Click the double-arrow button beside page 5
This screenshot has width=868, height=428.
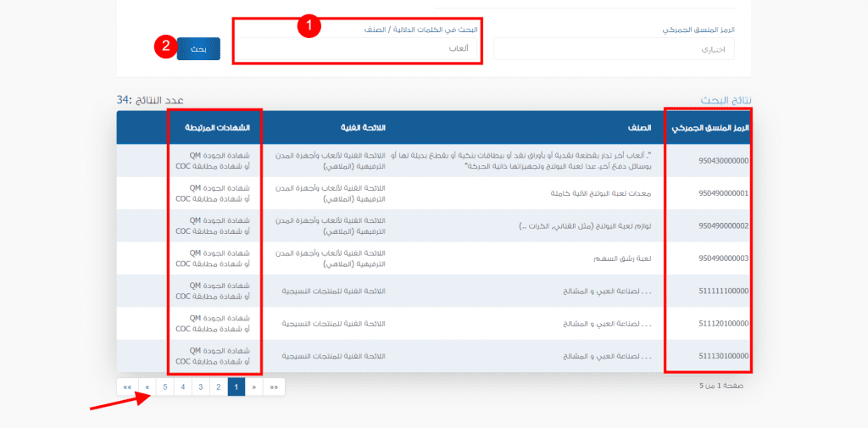click(127, 387)
